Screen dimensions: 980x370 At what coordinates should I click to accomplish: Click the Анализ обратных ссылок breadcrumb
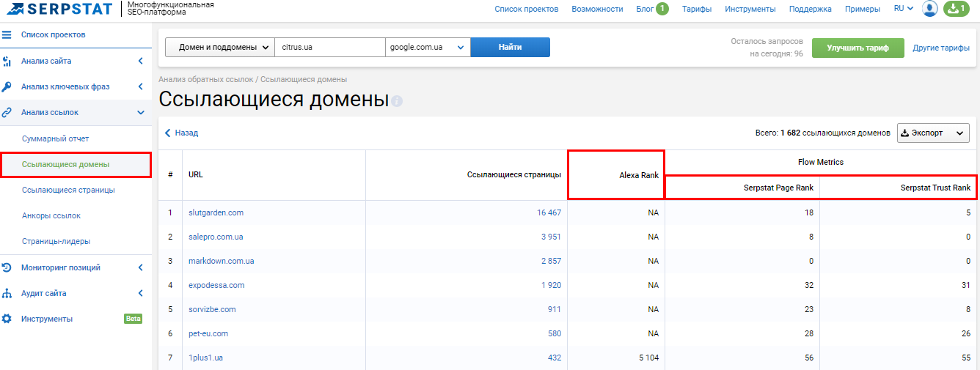point(205,79)
